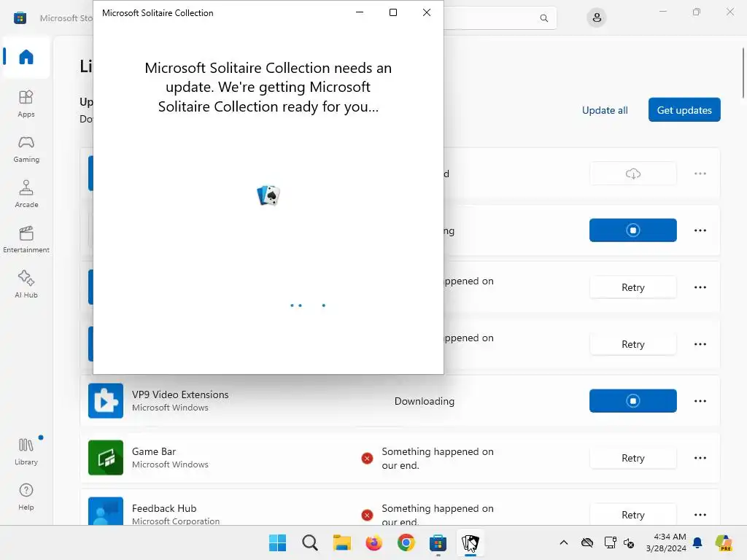Open Library in Store sidebar
Viewport: 747px width, 560px height.
(x=26, y=451)
